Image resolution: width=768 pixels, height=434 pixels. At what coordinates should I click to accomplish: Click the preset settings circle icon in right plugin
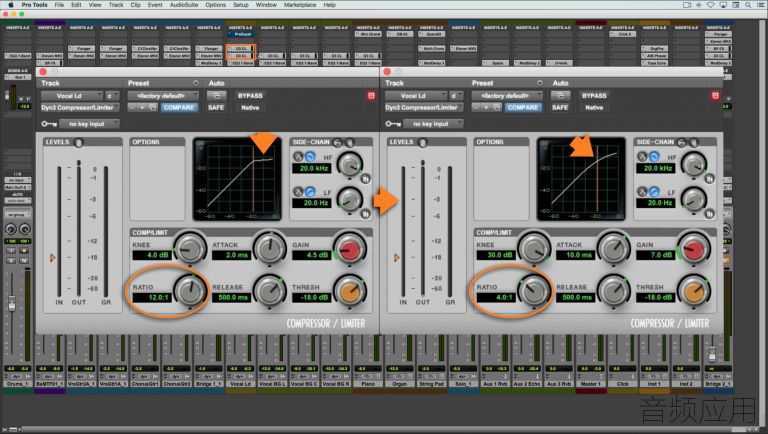coord(540,83)
